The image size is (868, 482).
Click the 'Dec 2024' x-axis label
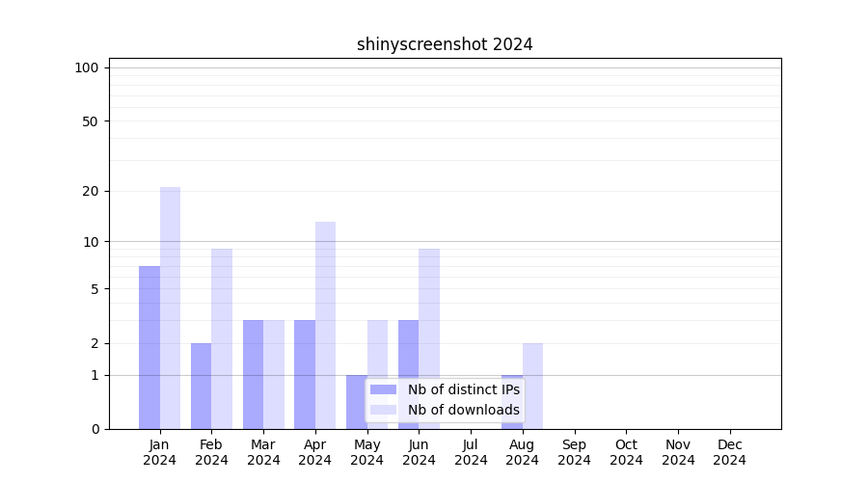click(729, 452)
